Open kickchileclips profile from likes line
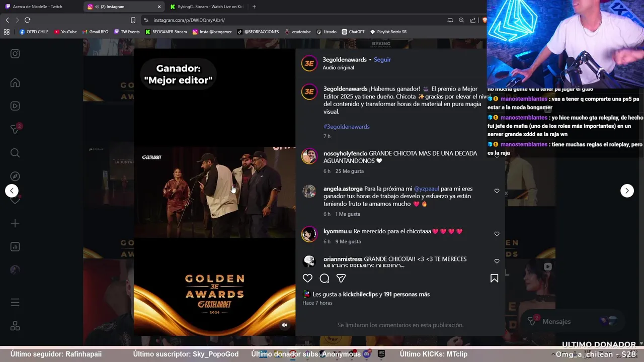 pyautogui.click(x=360, y=294)
